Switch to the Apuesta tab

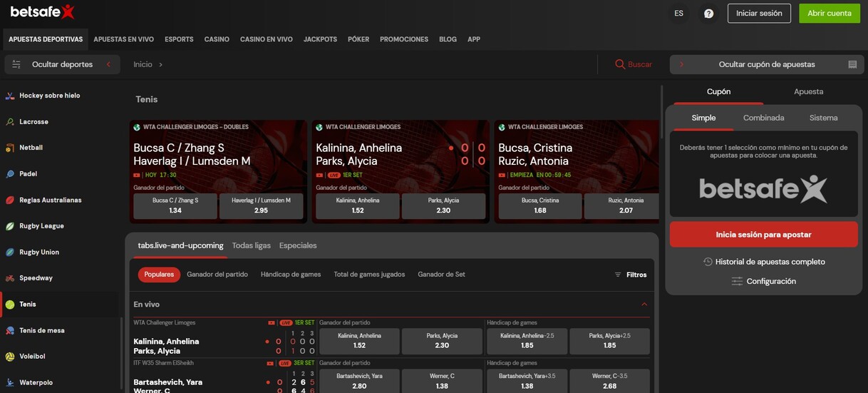point(809,91)
